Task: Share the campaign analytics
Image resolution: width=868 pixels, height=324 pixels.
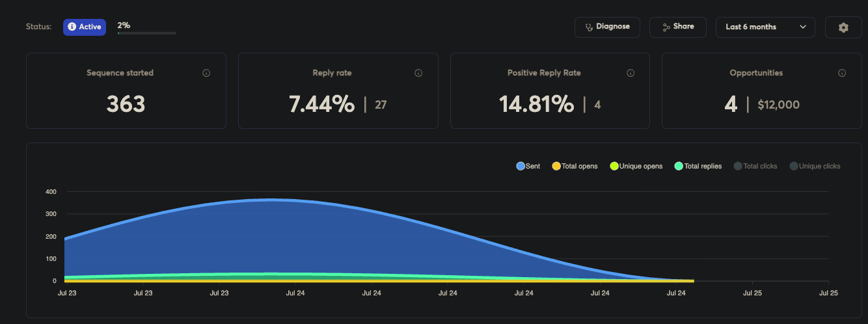Action: click(678, 27)
